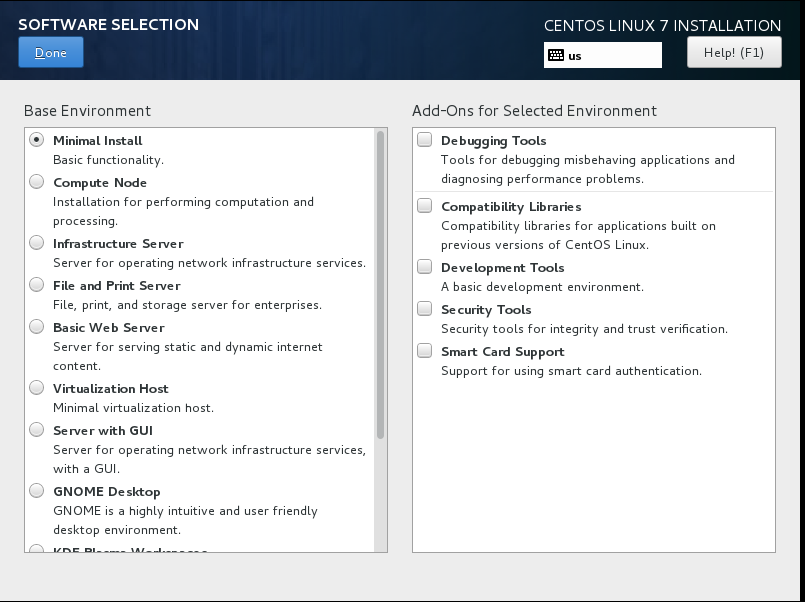The image size is (805, 602).
Task: Click the 'Basic functionality.' description text
Action: coord(108,160)
